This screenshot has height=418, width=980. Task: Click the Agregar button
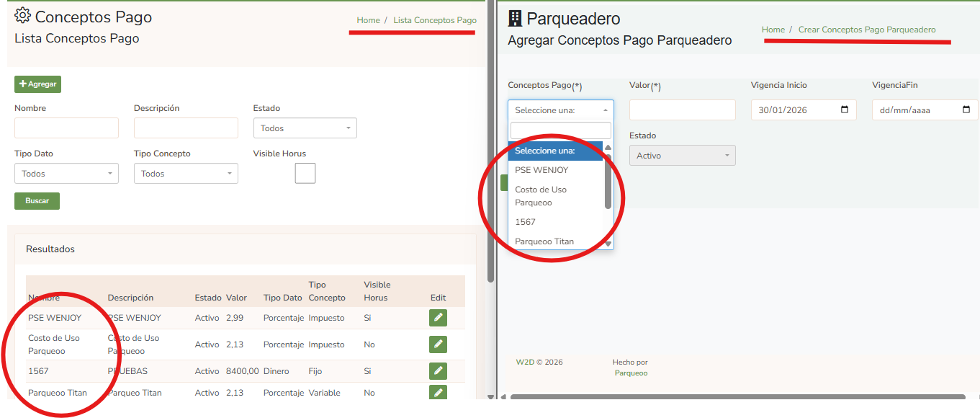(x=37, y=84)
